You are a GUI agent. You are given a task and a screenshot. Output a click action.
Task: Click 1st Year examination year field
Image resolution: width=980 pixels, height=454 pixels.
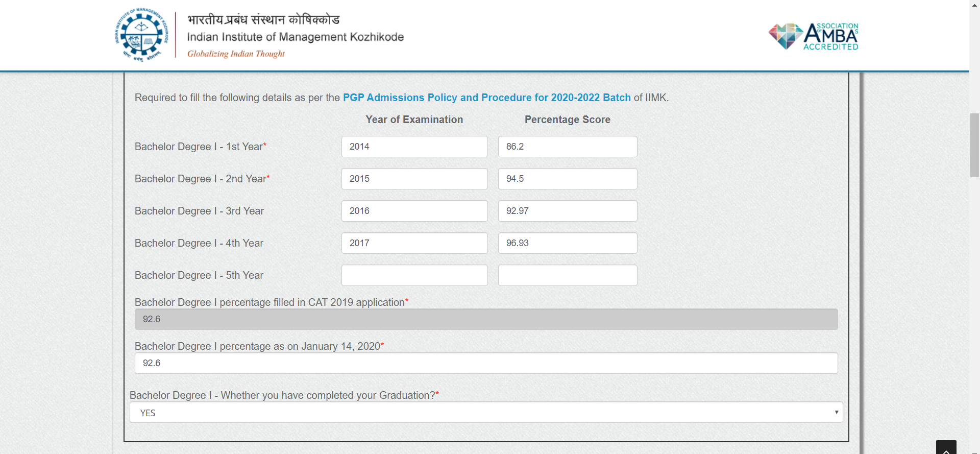click(414, 147)
